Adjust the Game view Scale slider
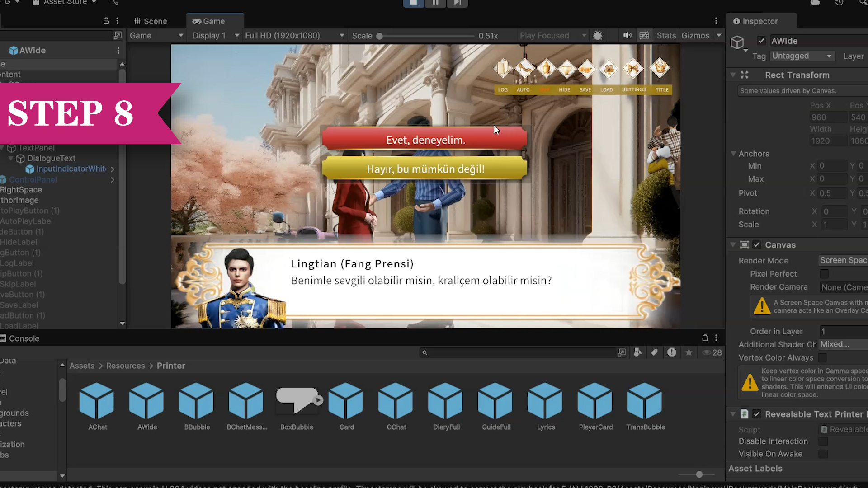 click(380, 36)
